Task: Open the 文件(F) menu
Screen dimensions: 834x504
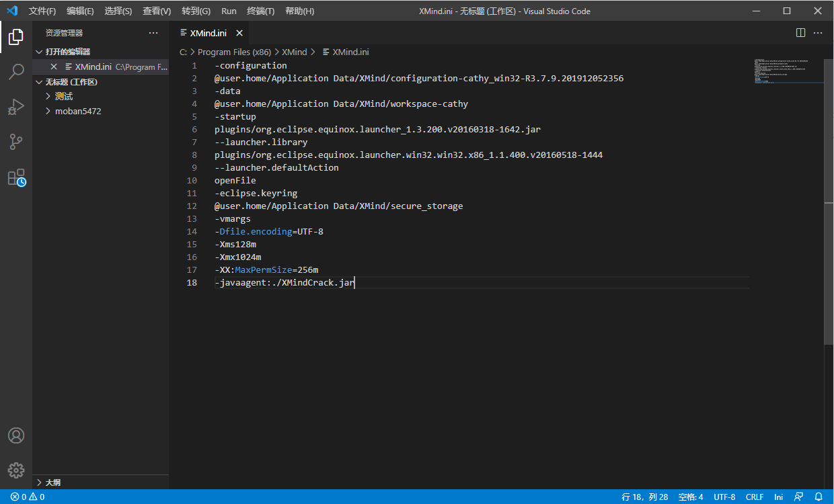Action: click(x=42, y=11)
